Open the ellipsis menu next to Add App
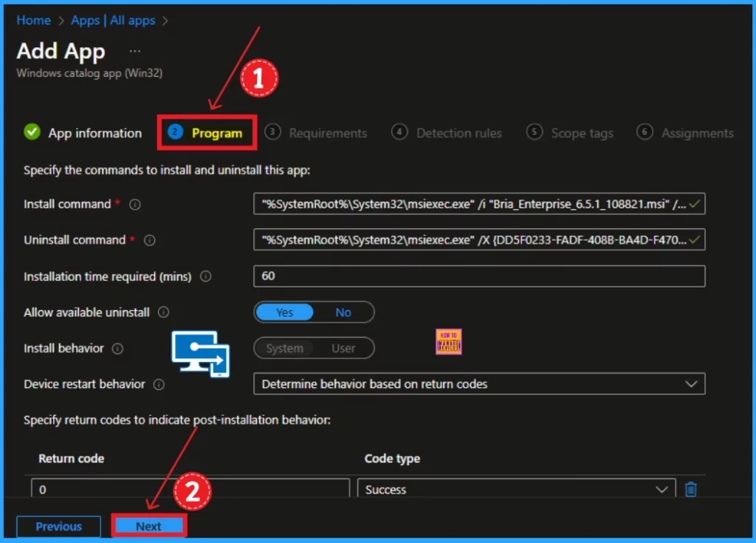Image resolution: width=756 pixels, height=543 pixels. pyautogui.click(x=134, y=51)
